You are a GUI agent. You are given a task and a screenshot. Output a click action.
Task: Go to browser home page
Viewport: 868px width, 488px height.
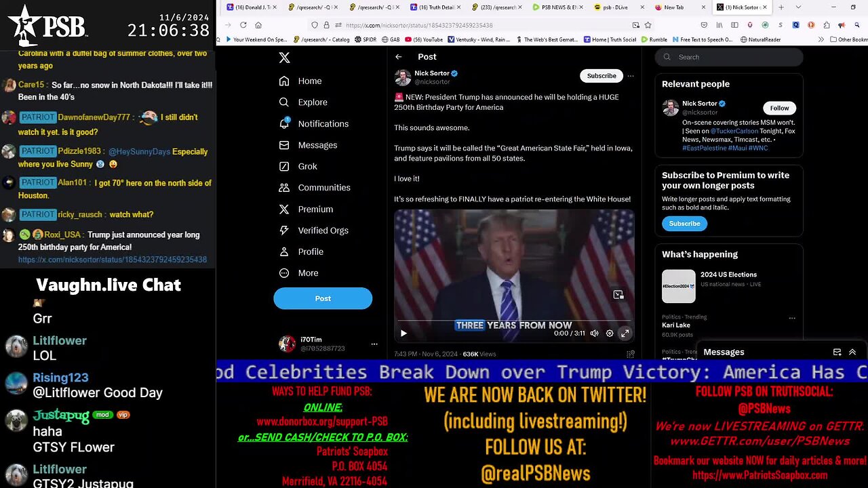[x=258, y=25]
